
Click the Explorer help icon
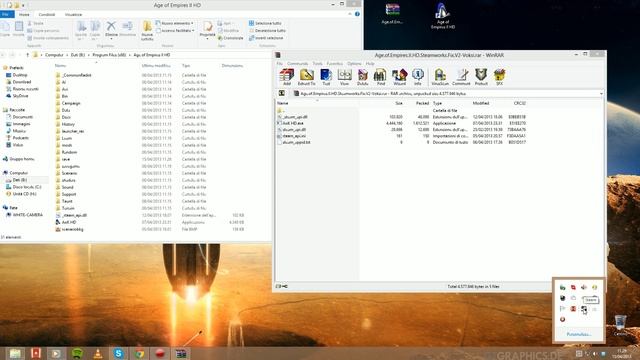[x=357, y=14]
